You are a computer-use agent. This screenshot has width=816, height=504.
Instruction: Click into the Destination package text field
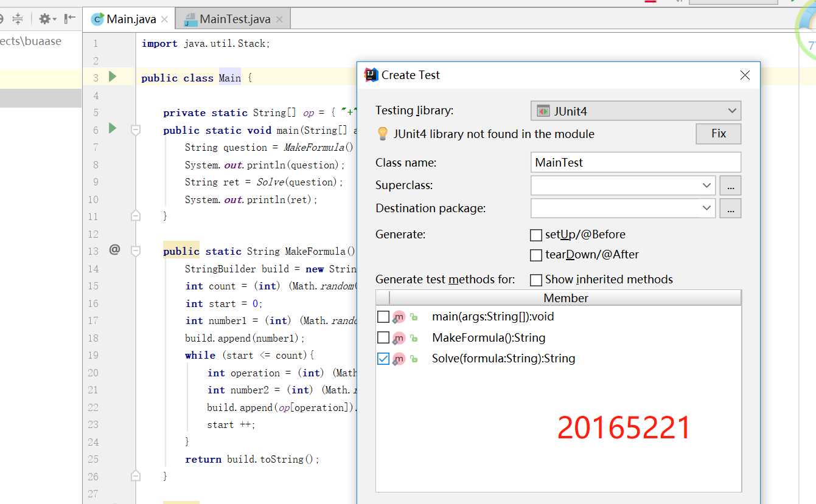point(615,208)
